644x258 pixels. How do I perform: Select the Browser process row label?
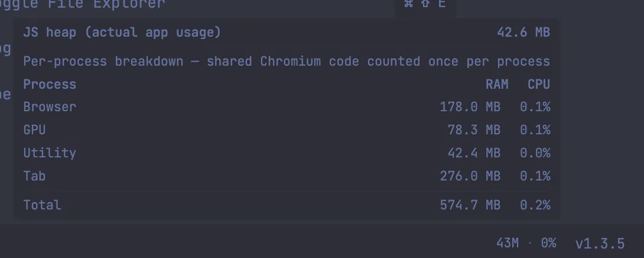[x=50, y=107]
